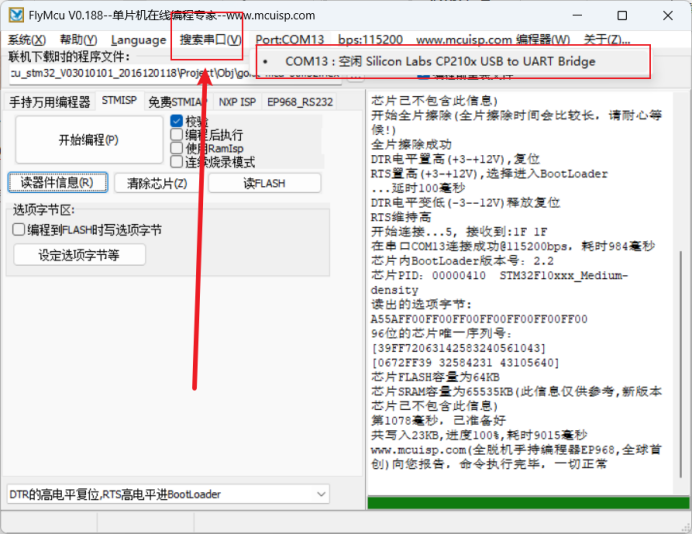Click the 开始编程(P) button

pos(89,140)
